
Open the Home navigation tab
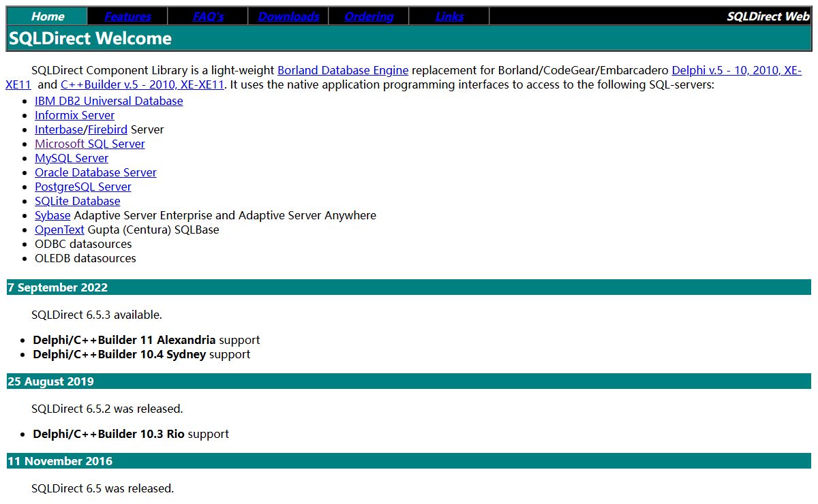point(48,16)
